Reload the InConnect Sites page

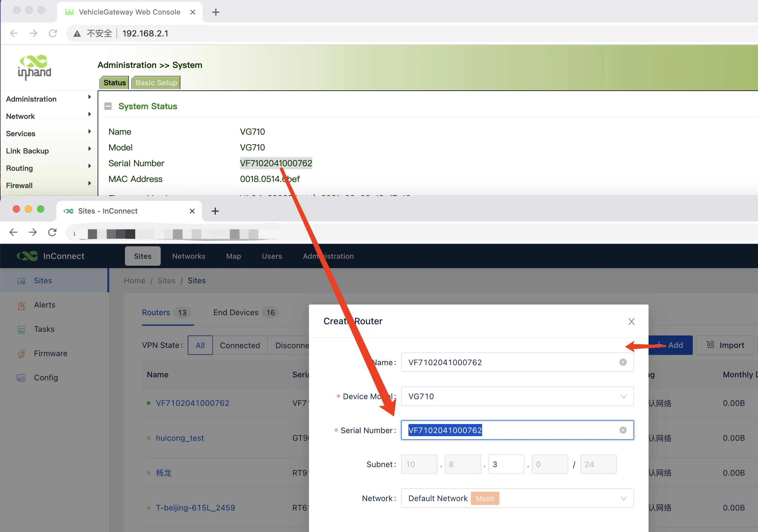coord(52,232)
